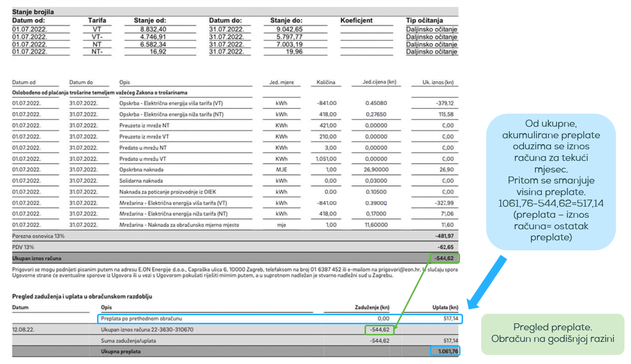The image size is (631, 364).
Task: Select the amount 115,58
Action: pos(446,115)
